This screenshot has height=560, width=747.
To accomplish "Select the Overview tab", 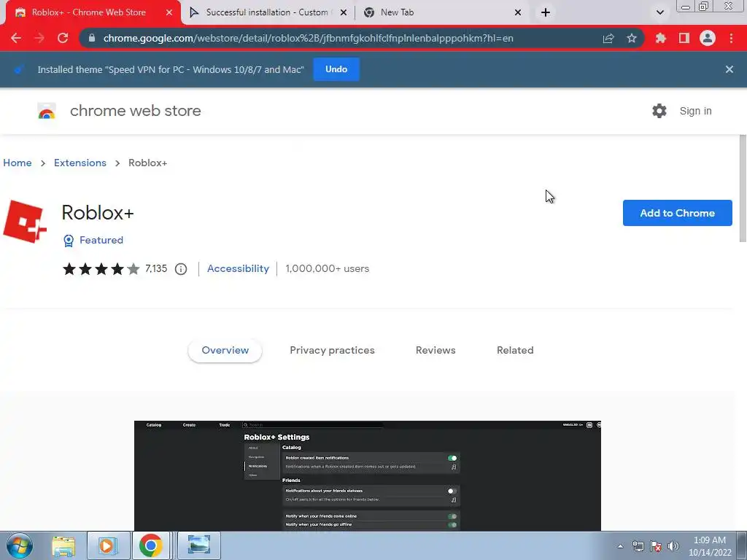I will point(225,350).
